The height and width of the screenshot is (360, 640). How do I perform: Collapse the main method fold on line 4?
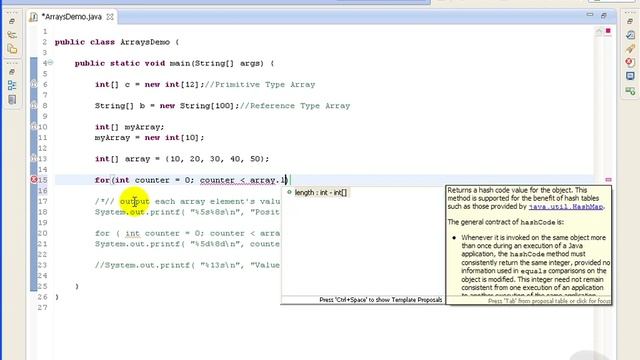[x=50, y=63]
